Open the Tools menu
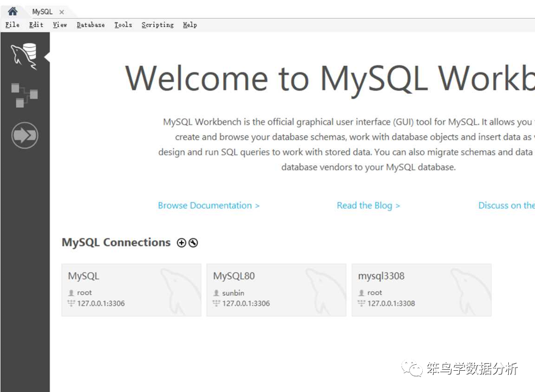This screenshot has width=535, height=392. point(123,25)
